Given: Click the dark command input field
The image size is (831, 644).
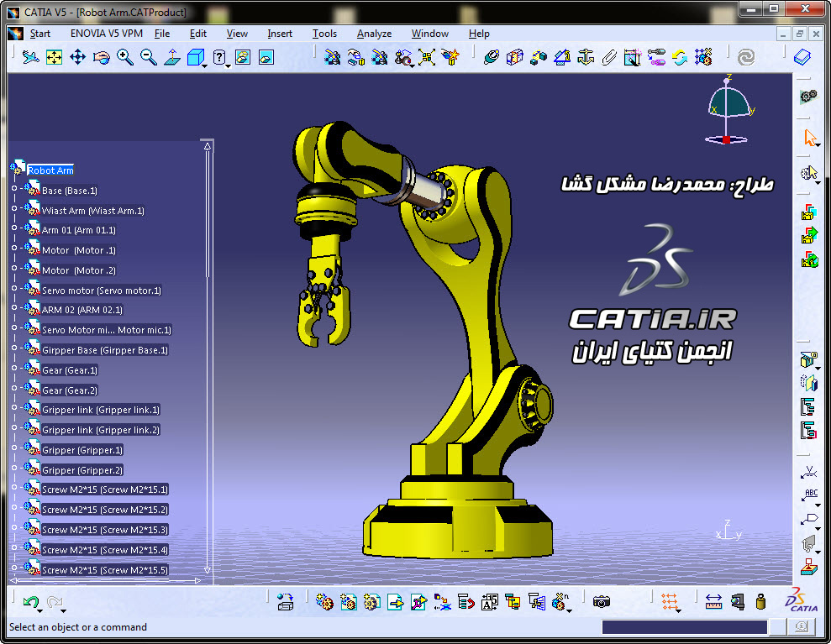Looking at the screenshot, I should [x=684, y=627].
